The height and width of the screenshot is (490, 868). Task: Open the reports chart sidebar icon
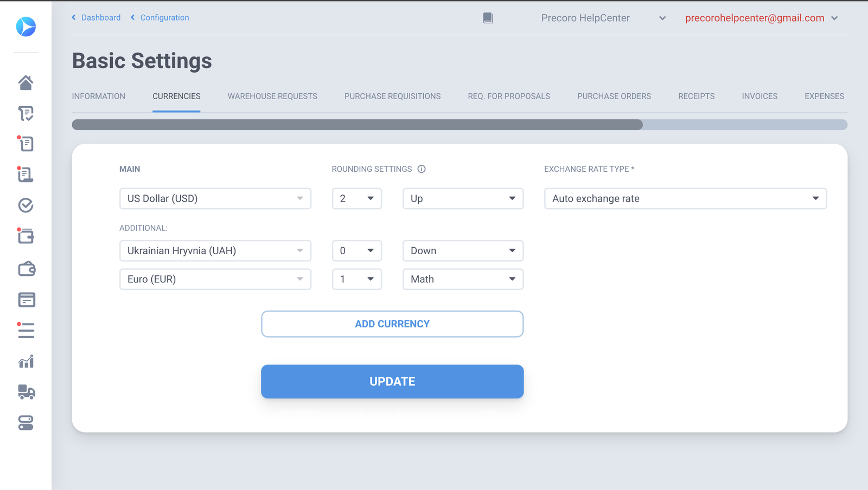click(26, 361)
